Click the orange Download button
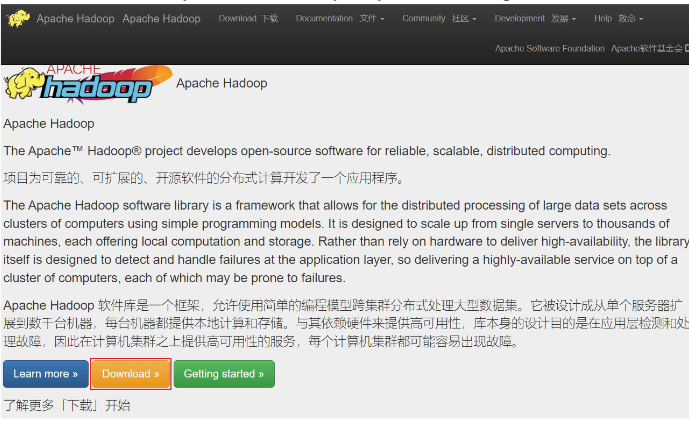The width and height of the screenshot is (689, 421). pos(131,374)
